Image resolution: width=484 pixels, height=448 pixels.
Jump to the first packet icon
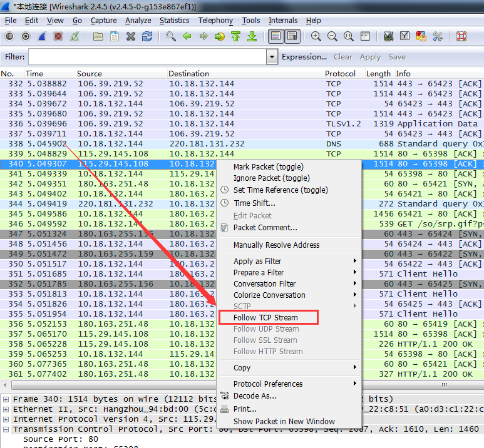236,36
